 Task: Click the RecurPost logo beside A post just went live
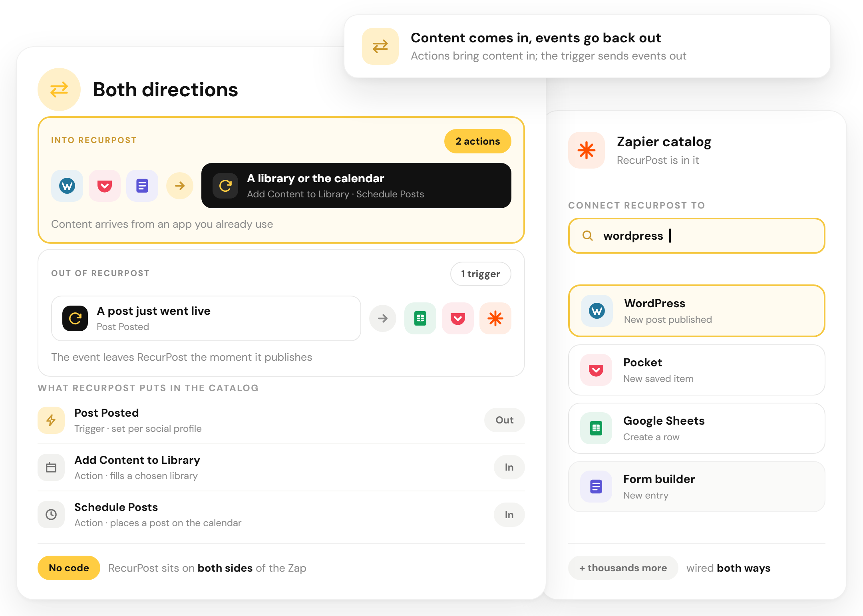tap(75, 318)
